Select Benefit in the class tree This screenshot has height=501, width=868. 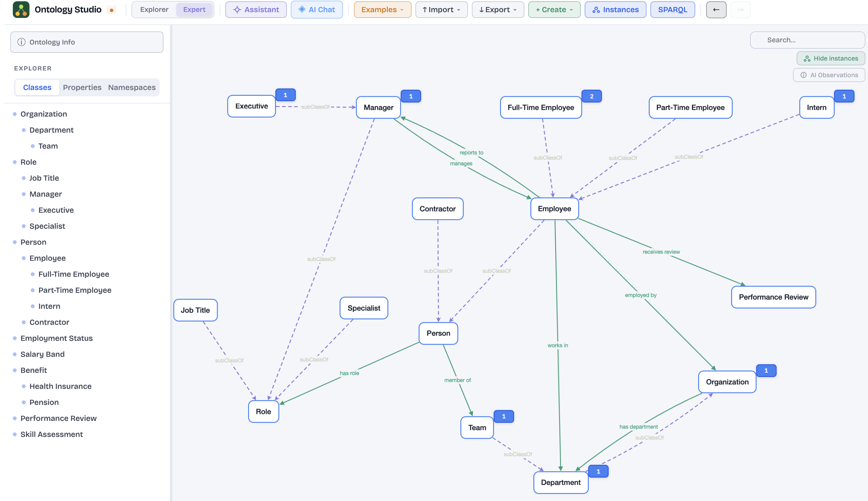[33, 370]
